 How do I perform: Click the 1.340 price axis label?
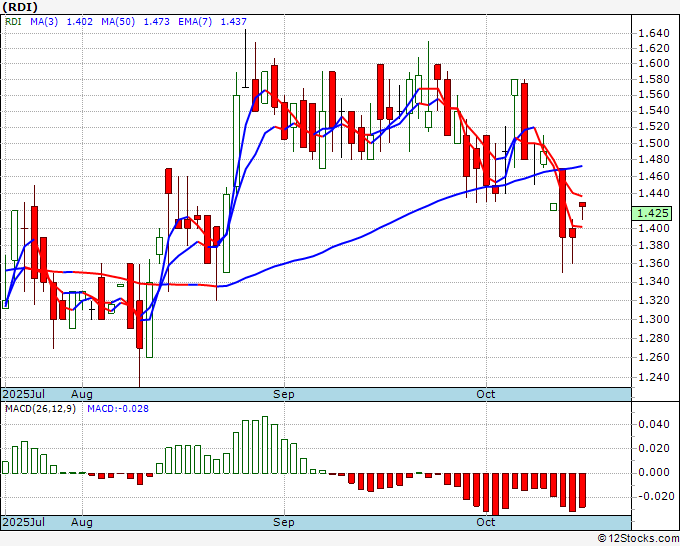654,282
